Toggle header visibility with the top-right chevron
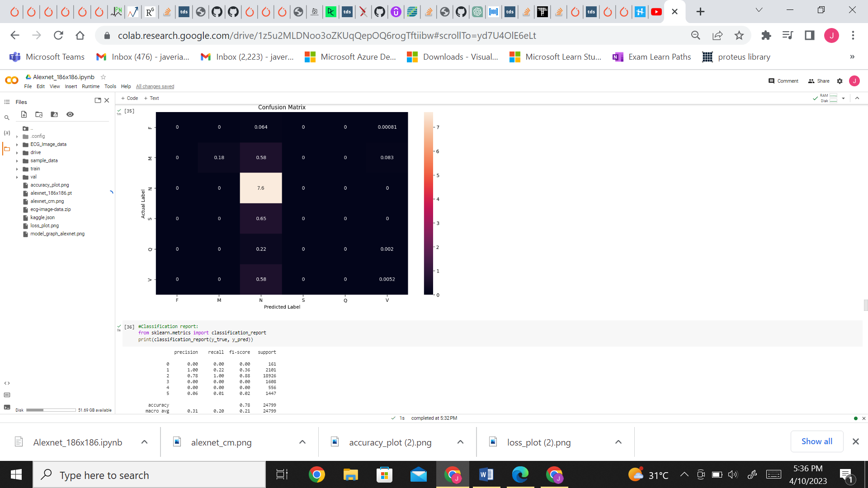This screenshot has width=868, height=488. (x=857, y=98)
